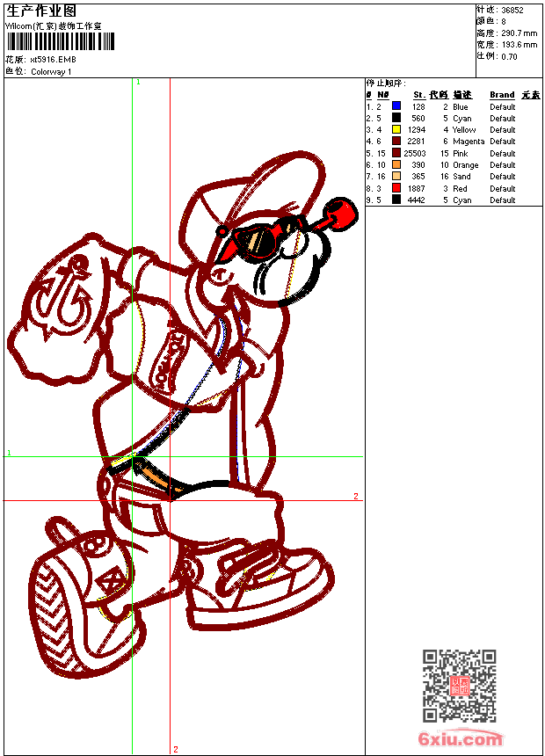The height and width of the screenshot is (756, 545).
Task: Select stitch count 1294 in row 3
Action: (x=417, y=130)
